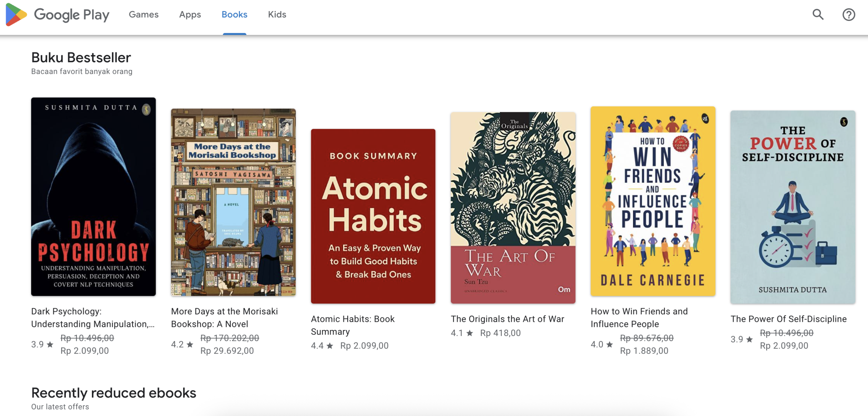Screen dimensions: 868x416
Task: Open More Days at the Morisaki Bookshop cover
Action: [233, 202]
